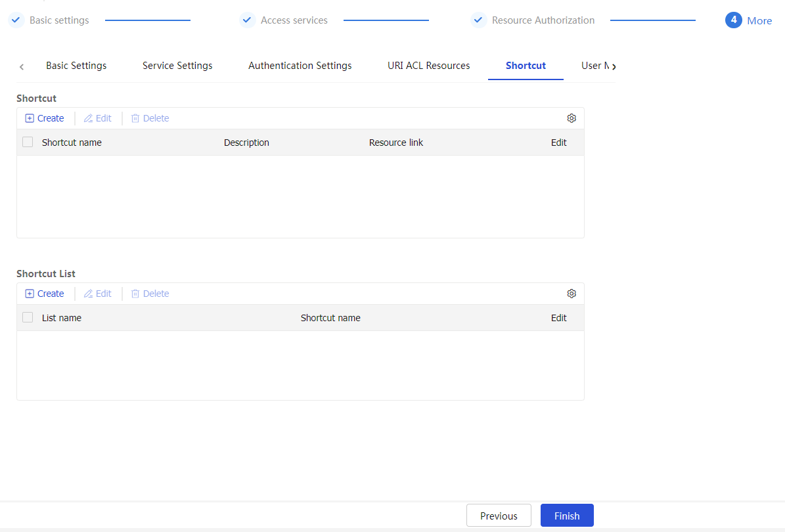Click the List name column header
The width and height of the screenshot is (785, 532).
tap(62, 318)
